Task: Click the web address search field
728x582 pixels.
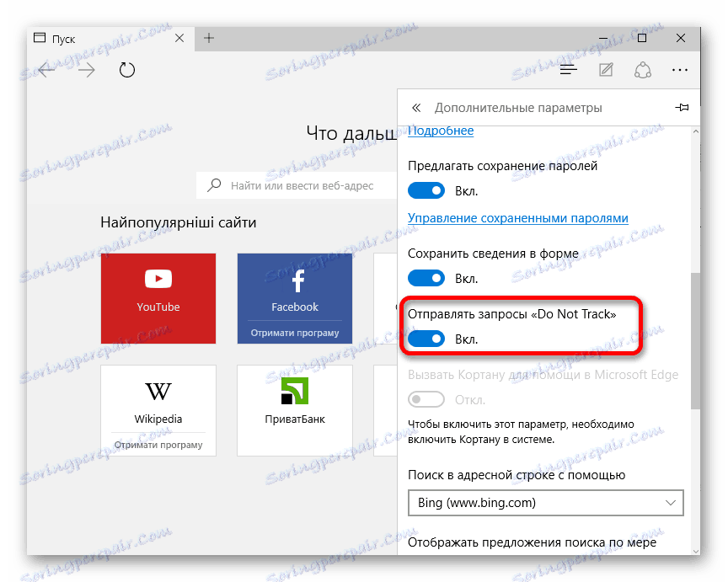Action: click(x=303, y=185)
